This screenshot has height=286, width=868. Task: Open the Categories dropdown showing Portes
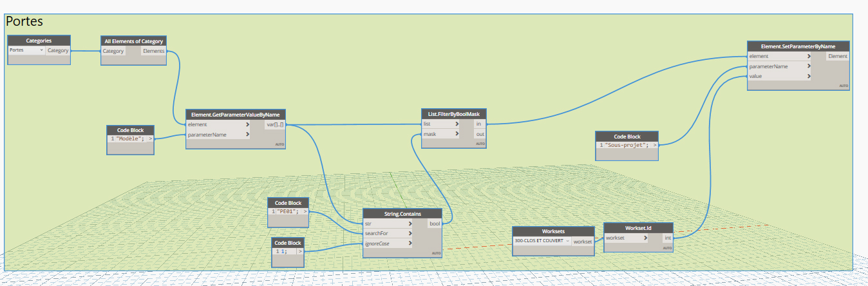[26, 50]
